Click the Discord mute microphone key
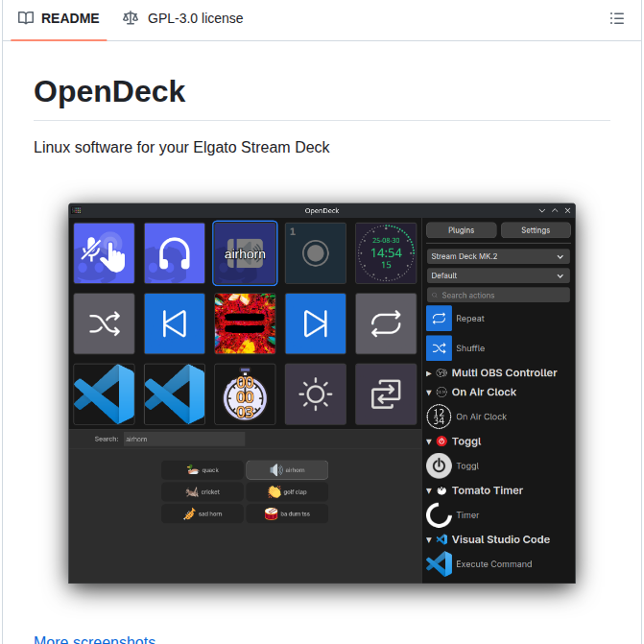The image size is (644, 644). [104, 253]
